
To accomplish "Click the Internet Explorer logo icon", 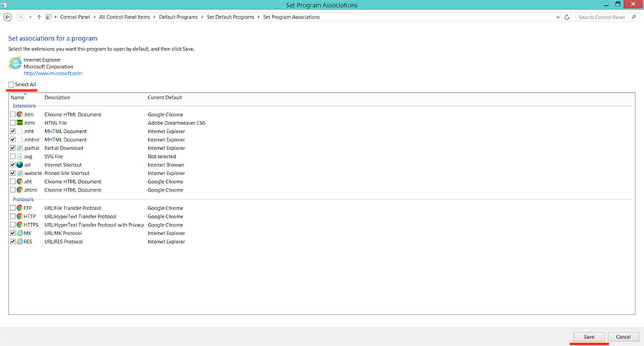I will coord(15,63).
